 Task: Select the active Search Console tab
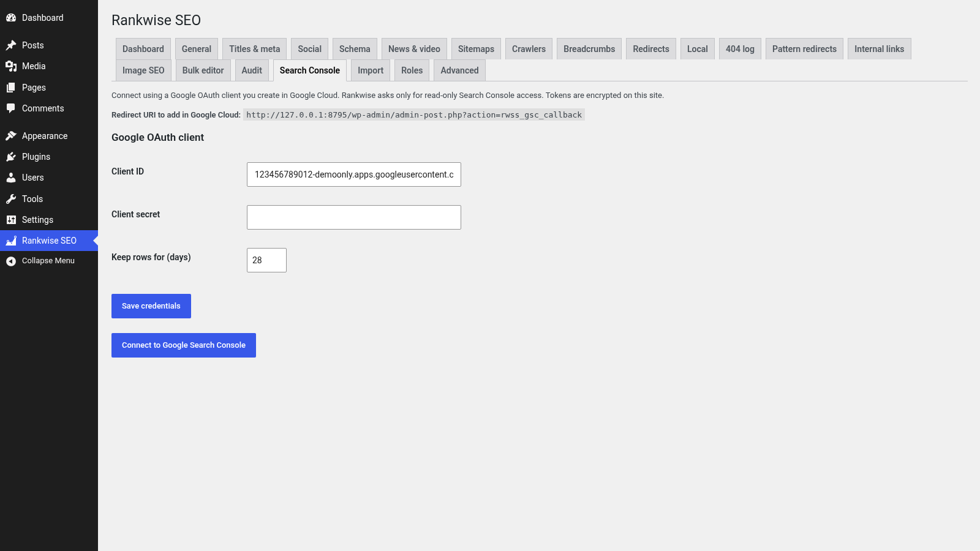pyautogui.click(x=310, y=70)
